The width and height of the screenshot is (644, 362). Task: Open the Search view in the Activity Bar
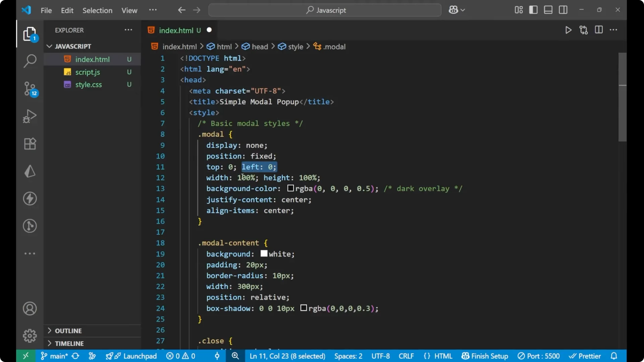click(30, 61)
